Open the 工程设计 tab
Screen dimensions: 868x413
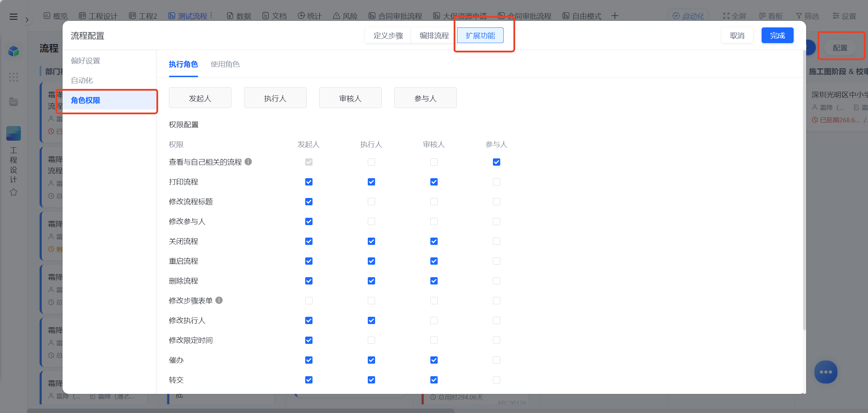pos(98,16)
